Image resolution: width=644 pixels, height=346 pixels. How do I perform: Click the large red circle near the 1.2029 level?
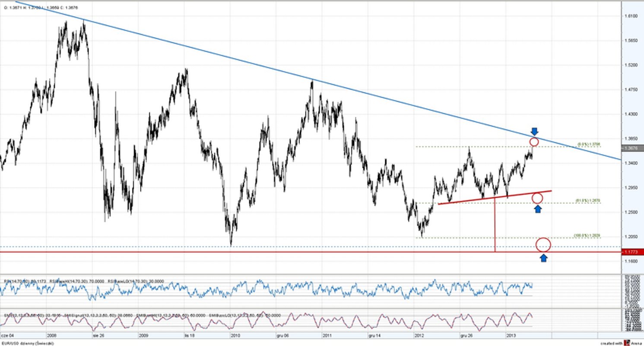click(543, 244)
